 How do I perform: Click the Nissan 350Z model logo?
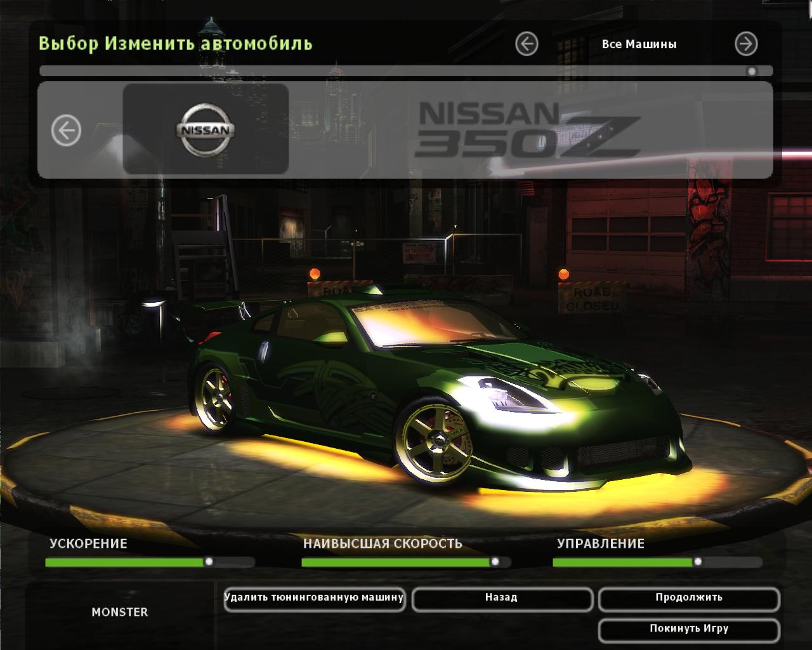click(528, 129)
